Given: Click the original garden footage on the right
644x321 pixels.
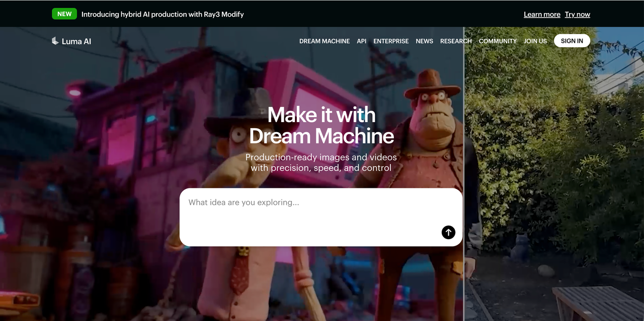Looking at the screenshot, I should point(553,176).
